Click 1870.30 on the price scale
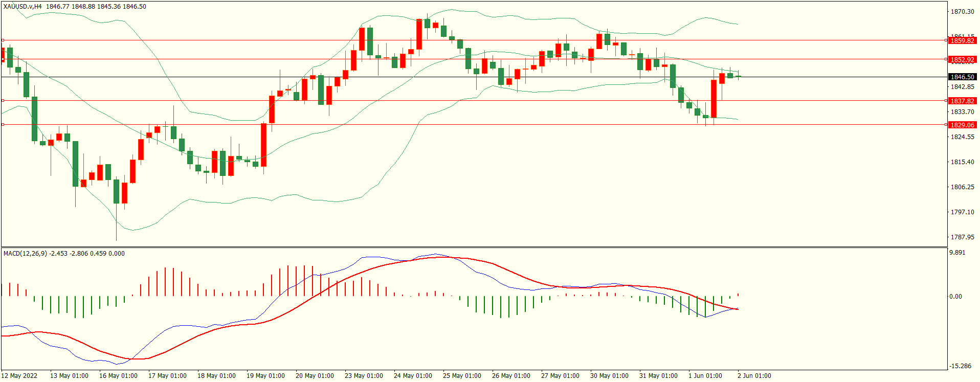This screenshot has height=382, width=980. tap(962, 11)
